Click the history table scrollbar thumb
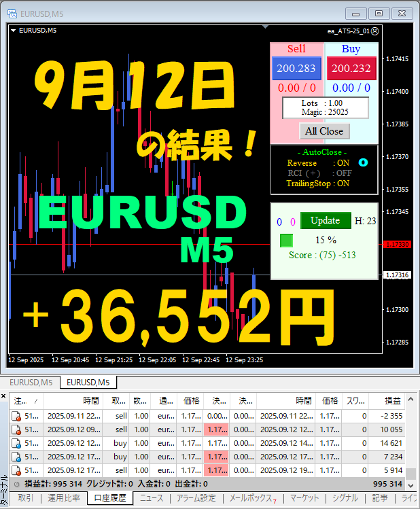This screenshot has width=420, height=509. (x=410, y=474)
